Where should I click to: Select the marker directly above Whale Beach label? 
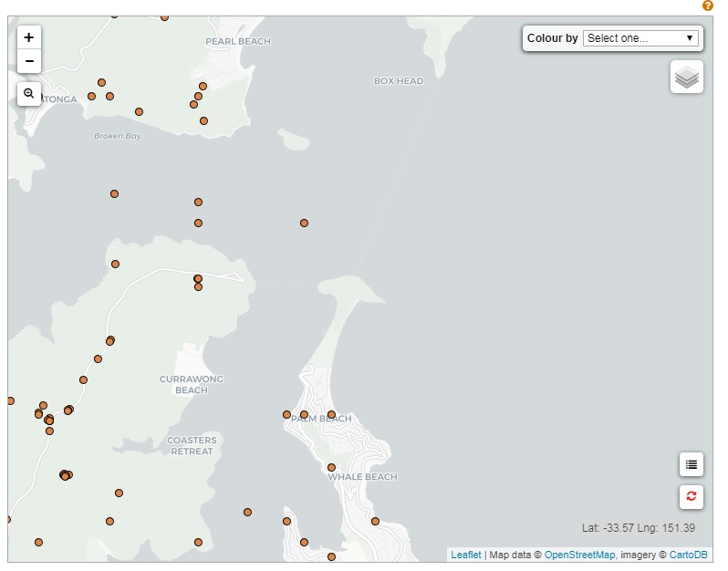[331, 467]
